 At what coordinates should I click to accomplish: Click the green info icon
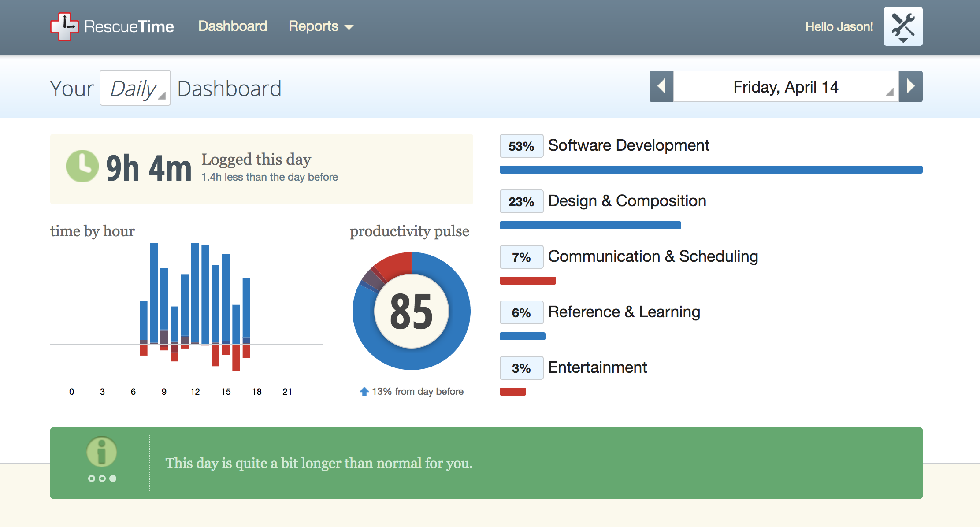102,452
